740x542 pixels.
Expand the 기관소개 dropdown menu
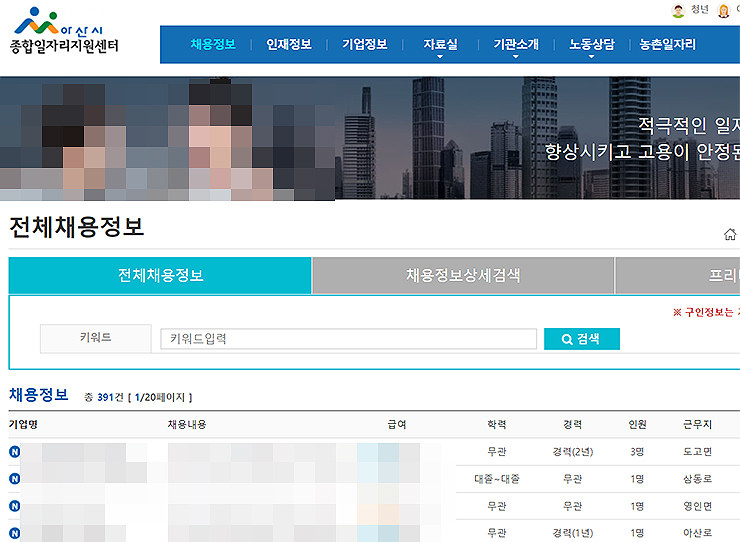click(516, 46)
